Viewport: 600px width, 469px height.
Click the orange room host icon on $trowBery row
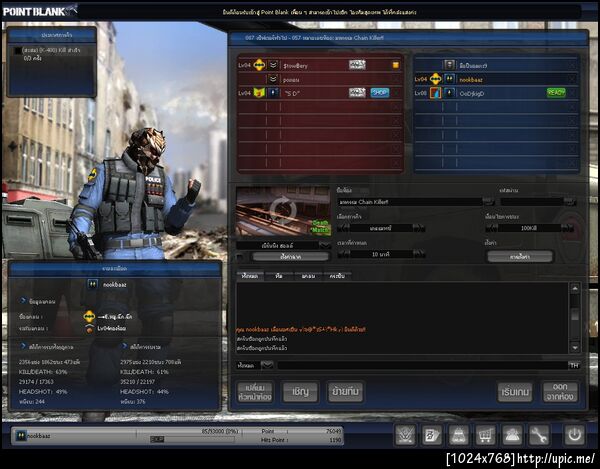click(396, 65)
